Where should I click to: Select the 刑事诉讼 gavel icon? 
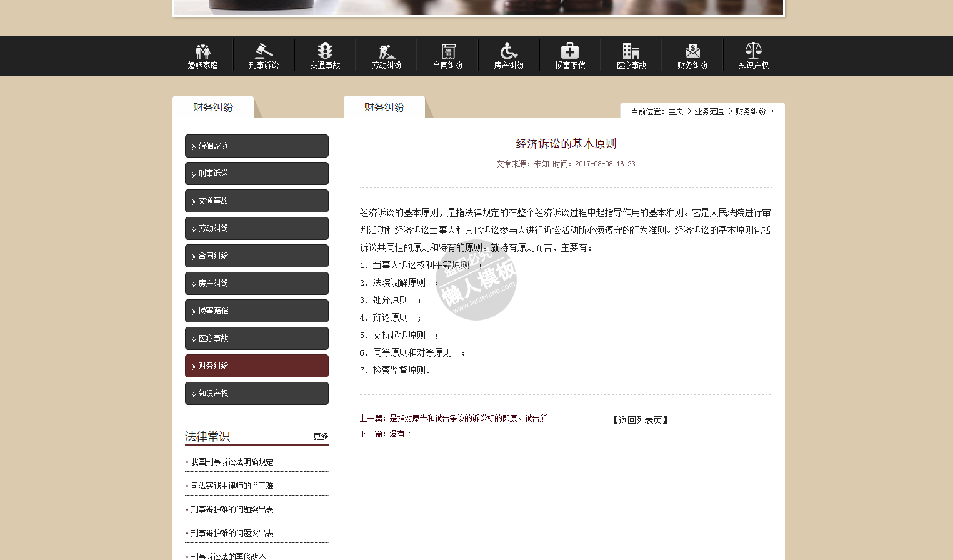click(x=264, y=51)
